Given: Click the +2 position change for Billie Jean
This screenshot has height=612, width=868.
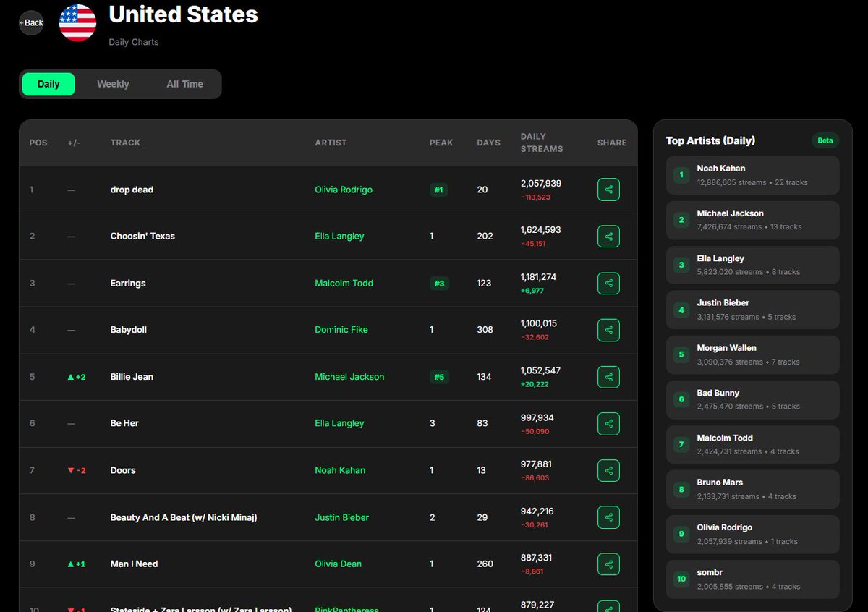Looking at the screenshot, I should 77,377.
